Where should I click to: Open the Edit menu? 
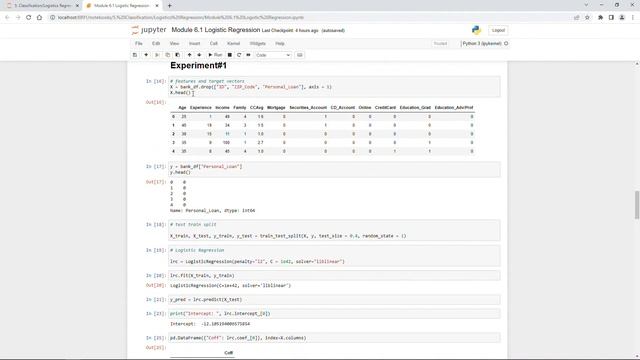(156, 43)
